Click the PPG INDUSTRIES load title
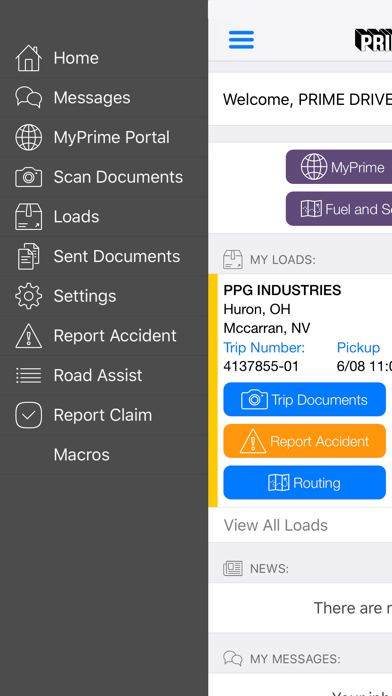Image resolution: width=392 pixels, height=696 pixels. [282, 290]
